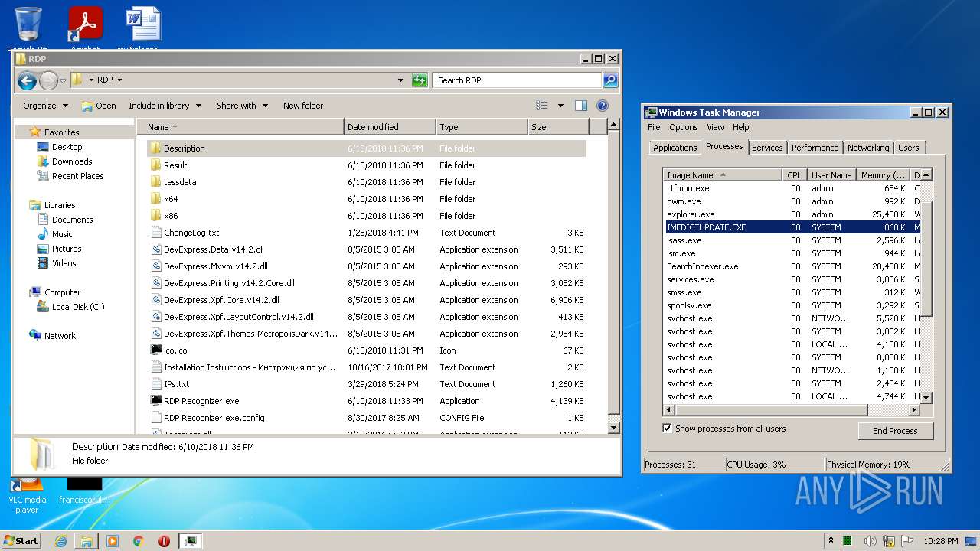
Task: Select Desktop in the Favorites list
Action: tap(67, 147)
